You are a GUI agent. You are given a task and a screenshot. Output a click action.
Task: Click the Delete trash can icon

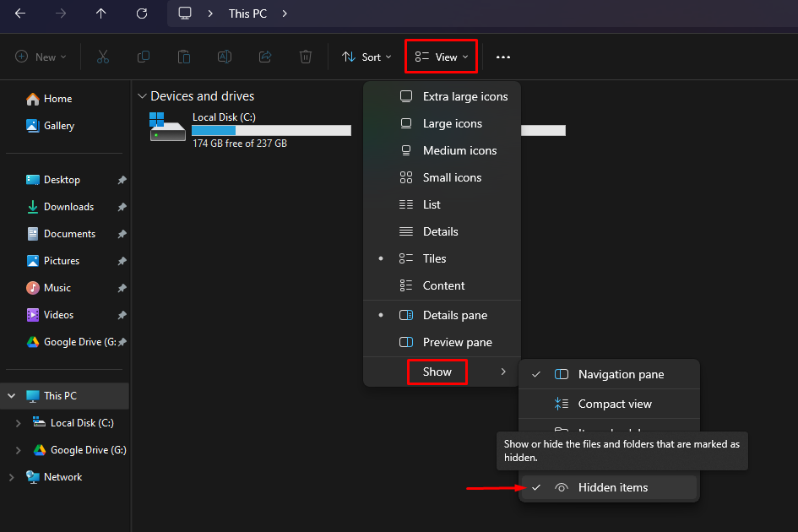306,57
